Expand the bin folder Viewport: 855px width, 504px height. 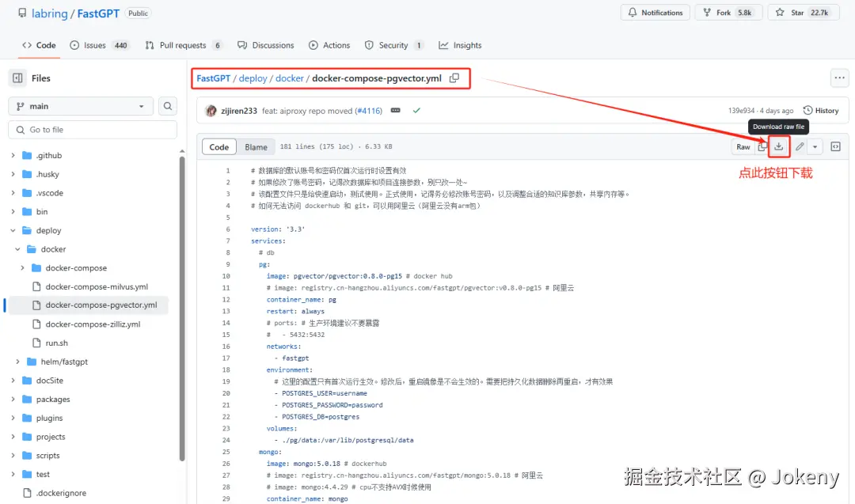pos(13,211)
